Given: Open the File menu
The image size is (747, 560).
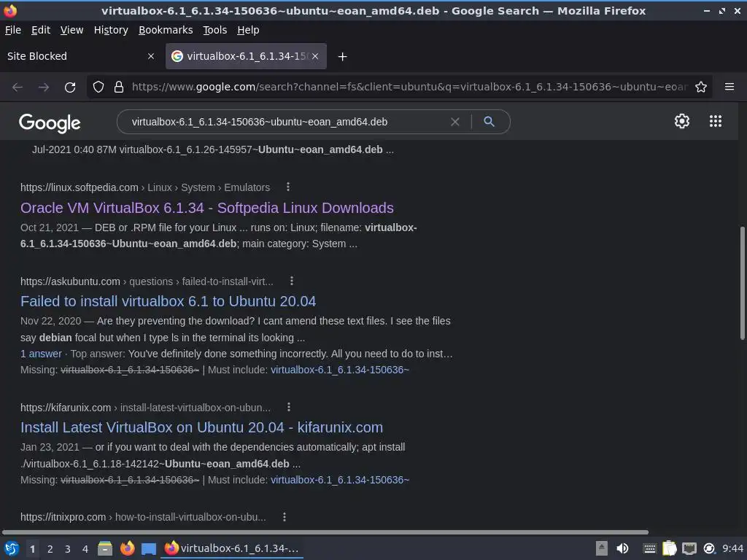Looking at the screenshot, I should coord(13,30).
